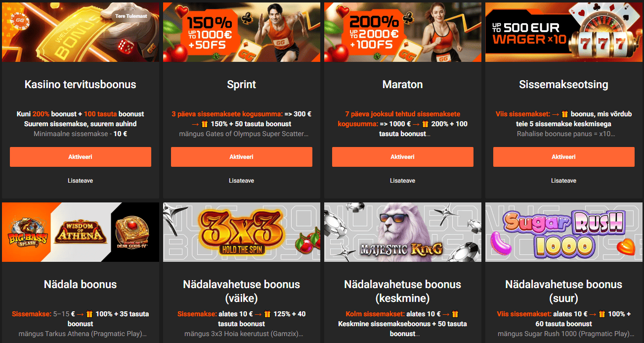Click the Tere Tulemast label on banner

[130, 15]
